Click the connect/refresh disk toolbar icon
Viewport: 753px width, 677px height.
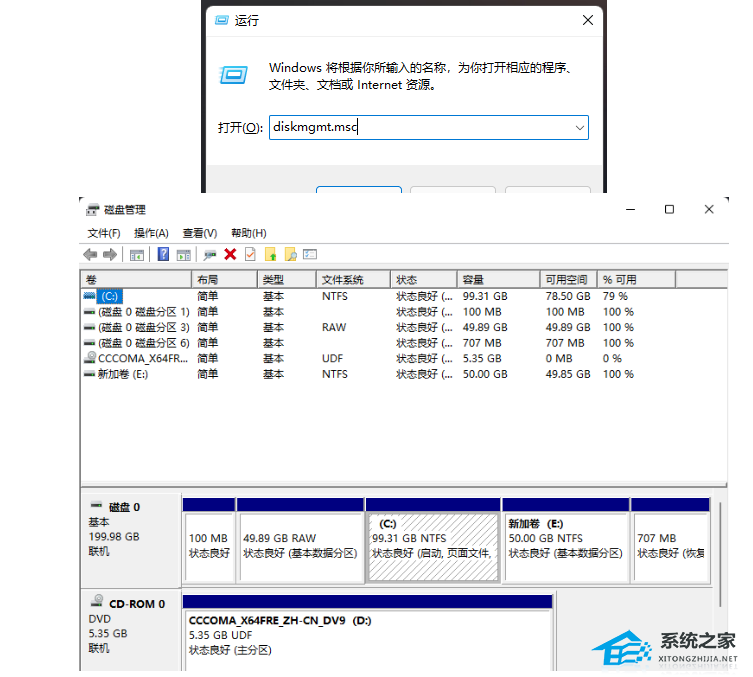tap(209, 255)
